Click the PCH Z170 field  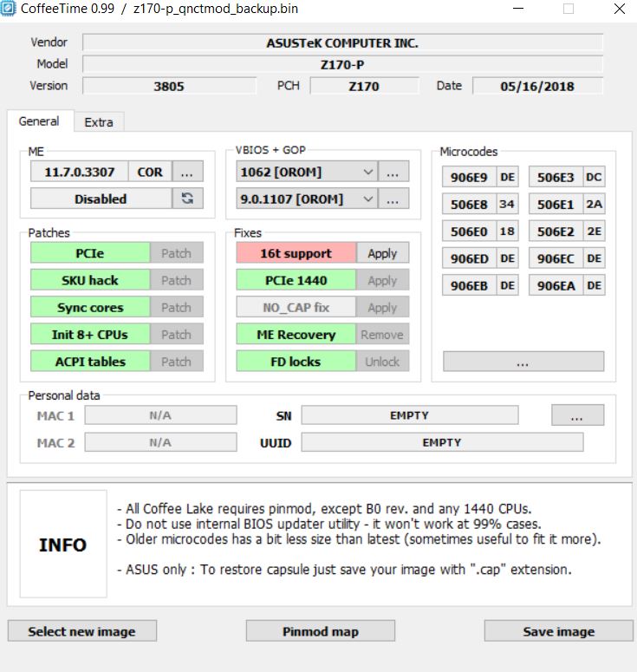364,86
